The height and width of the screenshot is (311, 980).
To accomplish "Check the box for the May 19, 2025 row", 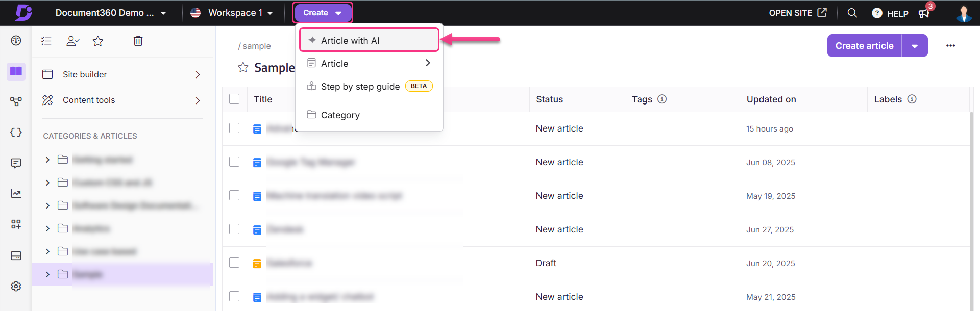I will pos(234,195).
